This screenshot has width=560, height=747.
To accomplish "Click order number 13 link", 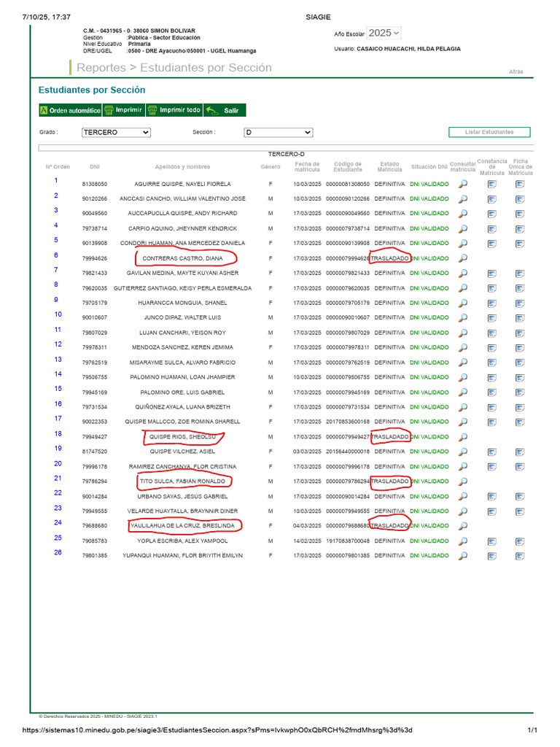I will [58, 360].
